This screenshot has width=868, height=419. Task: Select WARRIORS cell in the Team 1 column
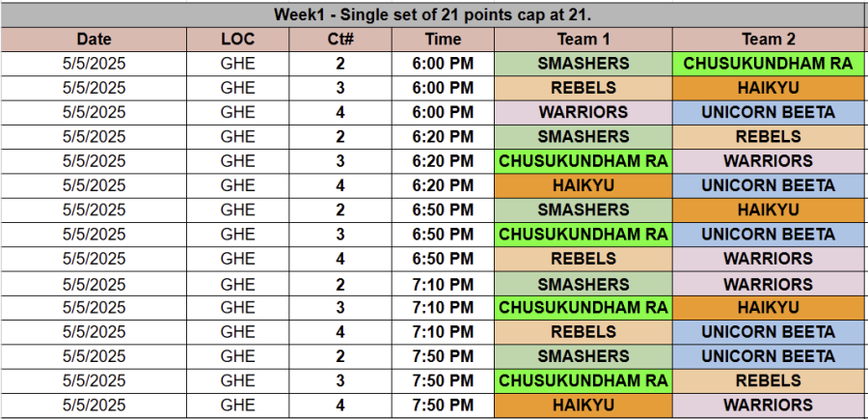(583, 112)
